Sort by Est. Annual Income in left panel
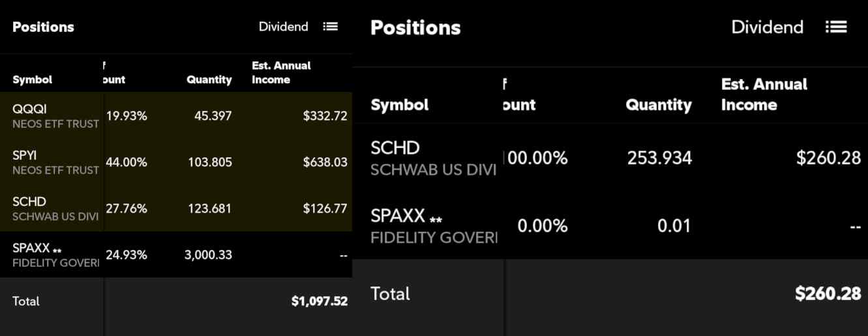Image resolution: width=868 pixels, height=336 pixels. pos(281,72)
